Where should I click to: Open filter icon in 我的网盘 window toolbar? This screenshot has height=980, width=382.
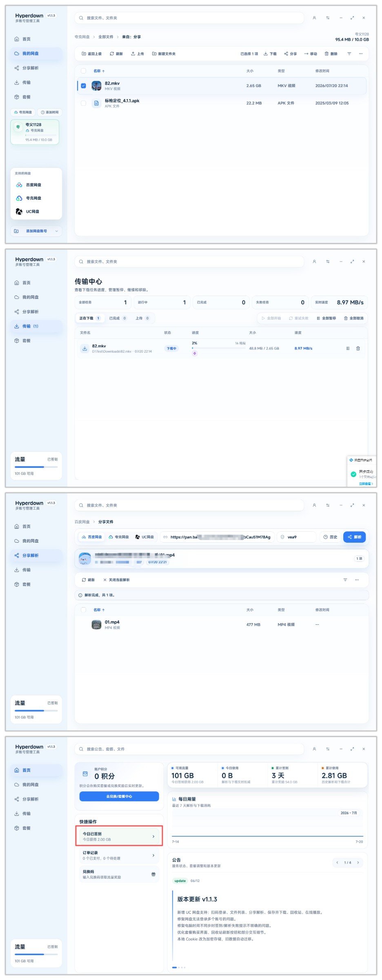coord(349,54)
